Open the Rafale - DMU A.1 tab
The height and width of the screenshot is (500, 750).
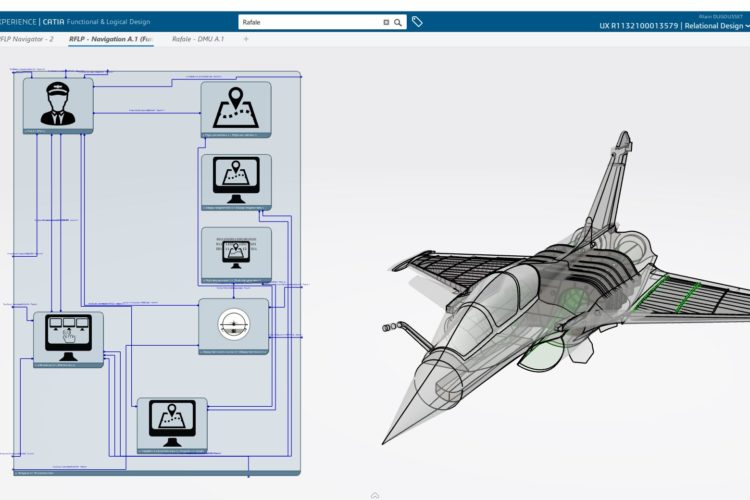(198, 39)
